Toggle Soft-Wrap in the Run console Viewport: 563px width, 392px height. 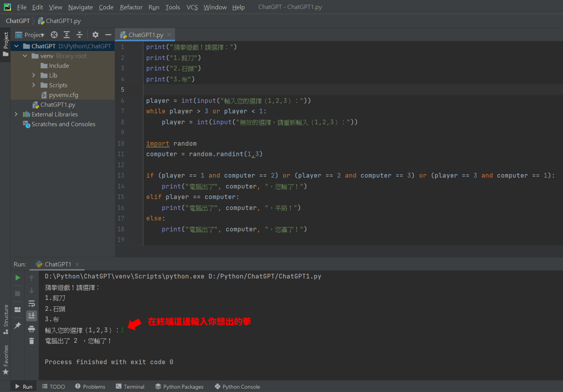(32, 303)
